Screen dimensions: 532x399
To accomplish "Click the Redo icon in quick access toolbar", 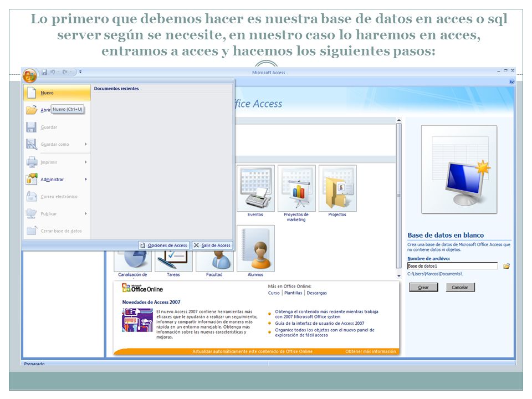I will 65,72.
